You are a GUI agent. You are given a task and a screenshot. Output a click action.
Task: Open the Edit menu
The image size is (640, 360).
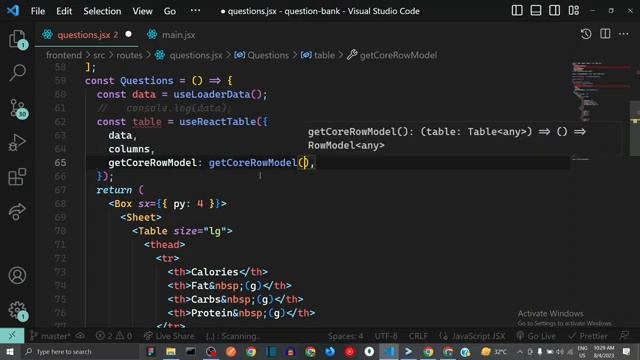64,11
